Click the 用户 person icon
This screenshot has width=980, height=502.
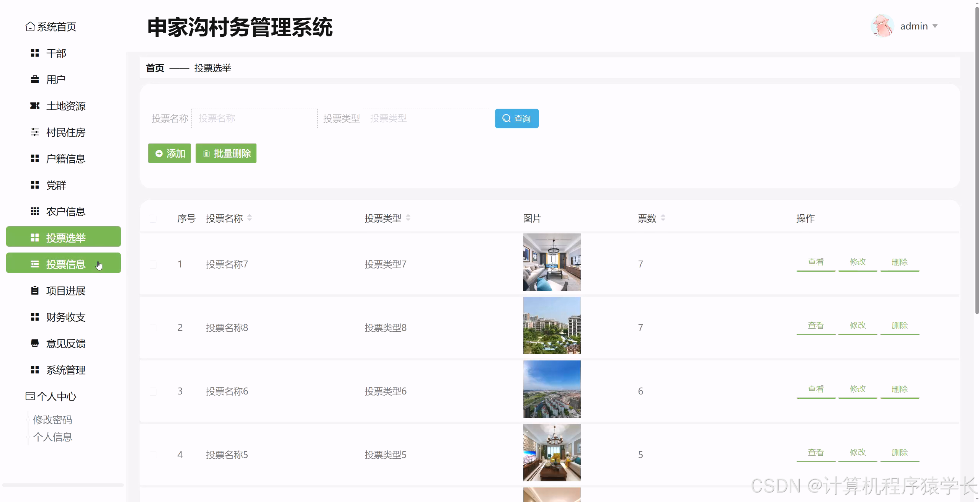tap(34, 79)
